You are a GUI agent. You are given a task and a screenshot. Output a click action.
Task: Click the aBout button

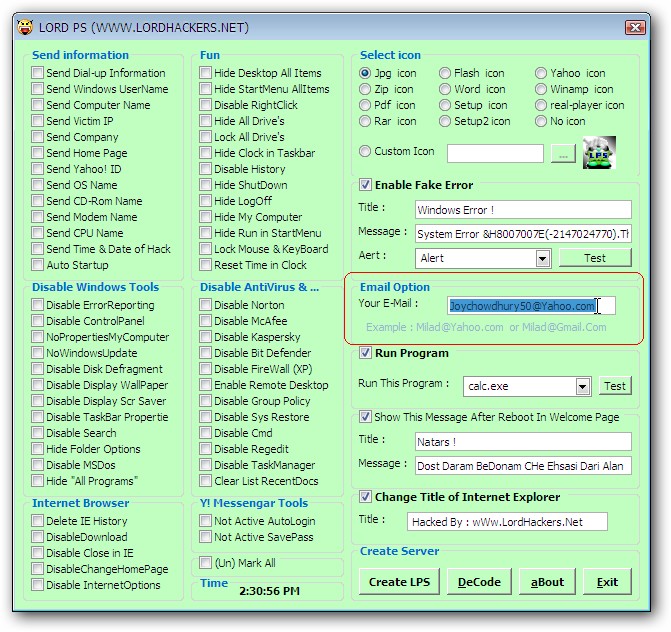tap(547, 582)
